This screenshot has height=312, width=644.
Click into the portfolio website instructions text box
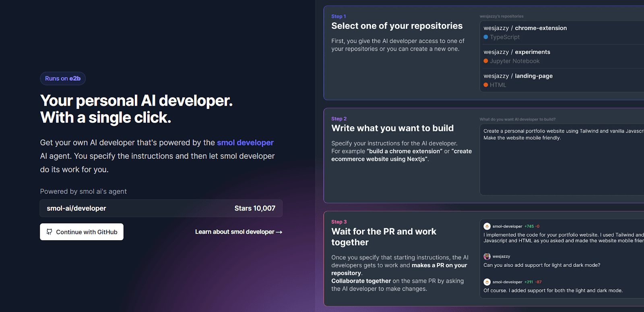pos(562,160)
